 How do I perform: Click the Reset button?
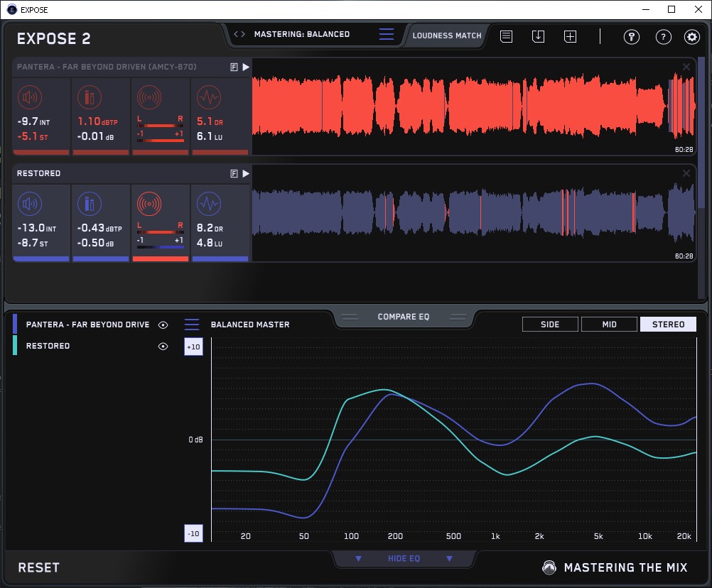(38, 567)
